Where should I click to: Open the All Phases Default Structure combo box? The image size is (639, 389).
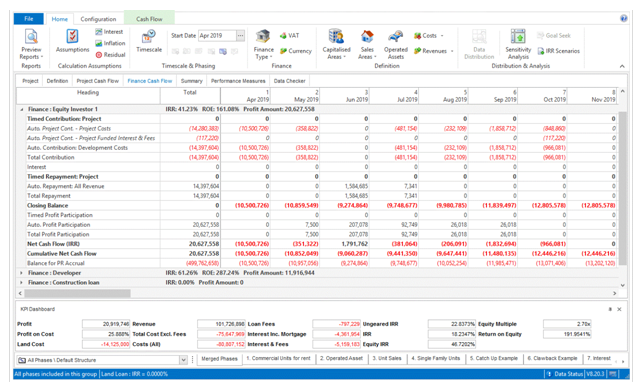pyautogui.click(x=102, y=360)
